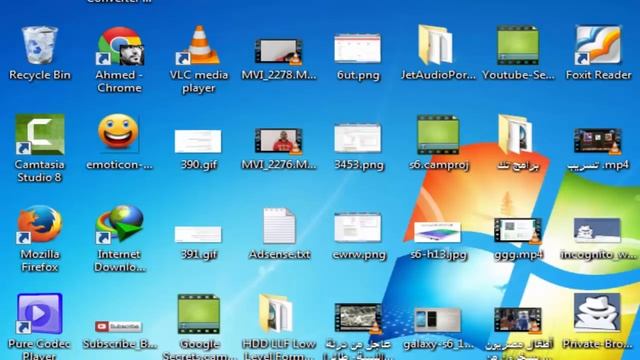Select the Adsense.txt text file
Viewport: 640px width, 360px height.
(279, 226)
